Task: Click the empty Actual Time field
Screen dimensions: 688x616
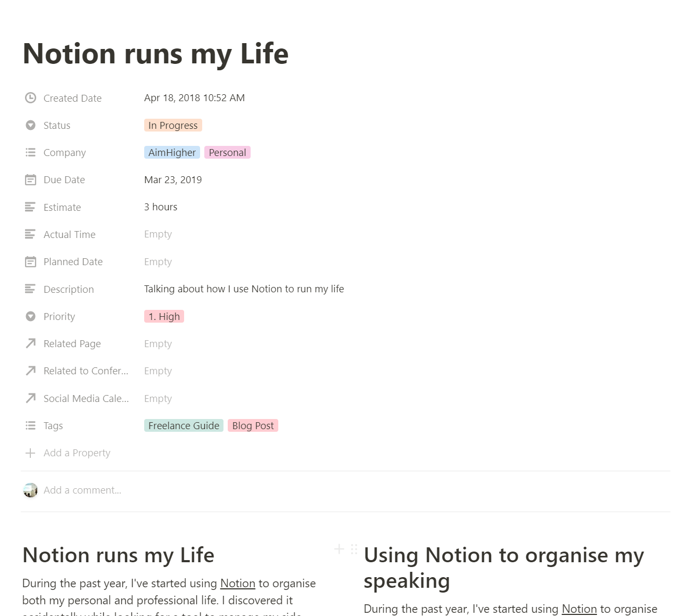Action: pyautogui.click(x=158, y=234)
